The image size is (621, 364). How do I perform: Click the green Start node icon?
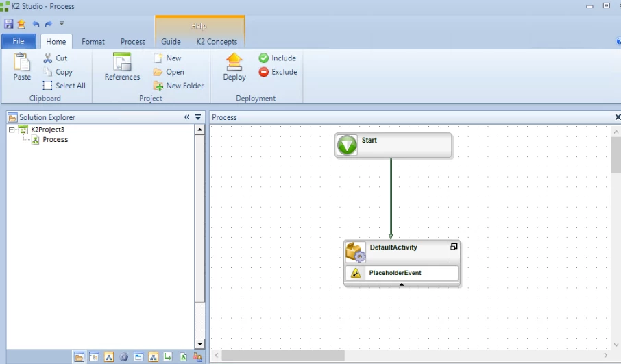click(x=347, y=145)
